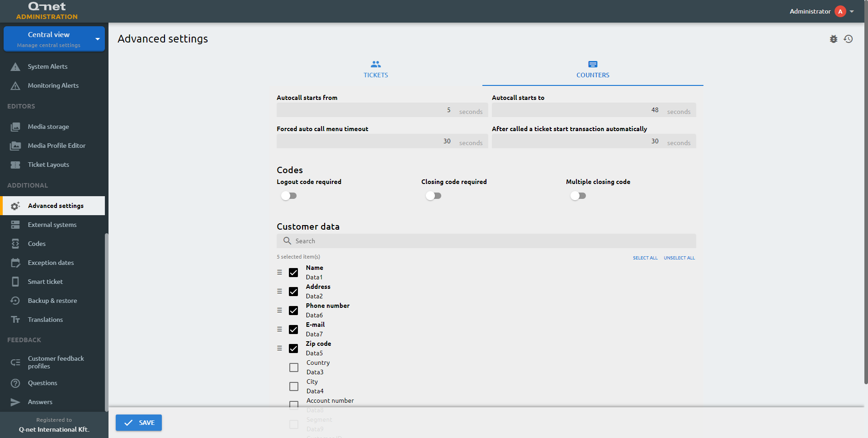Grab the Address row drag handle
The height and width of the screenshot is (438, 868).
click(279, 292)
